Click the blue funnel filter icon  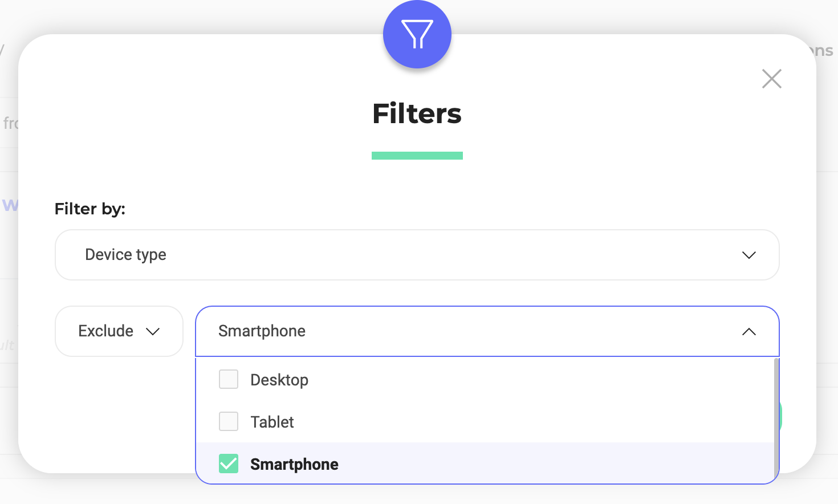[x=417, y=34]
